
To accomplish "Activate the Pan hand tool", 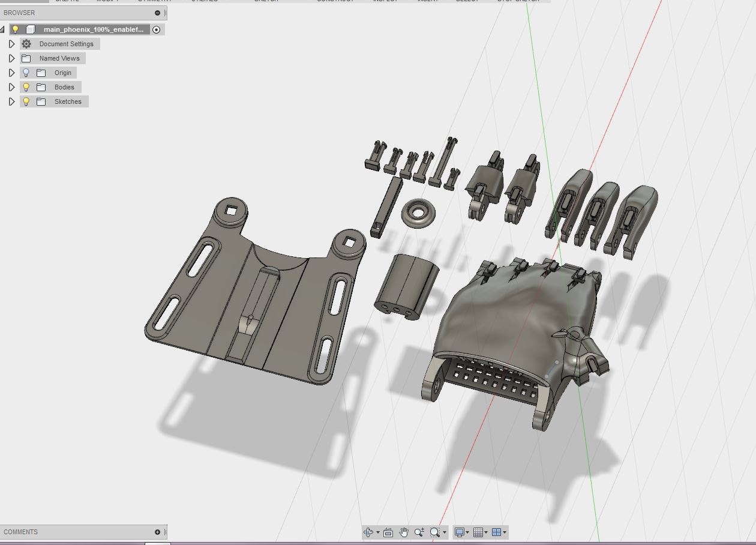I will [404, 532].
